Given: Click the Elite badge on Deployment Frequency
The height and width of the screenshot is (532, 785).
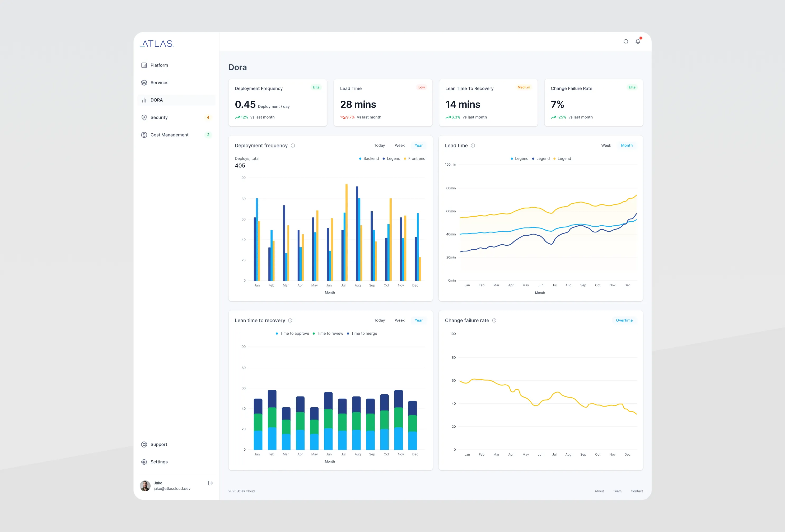Looking at the screenshot, I should (x=316, y=87).
